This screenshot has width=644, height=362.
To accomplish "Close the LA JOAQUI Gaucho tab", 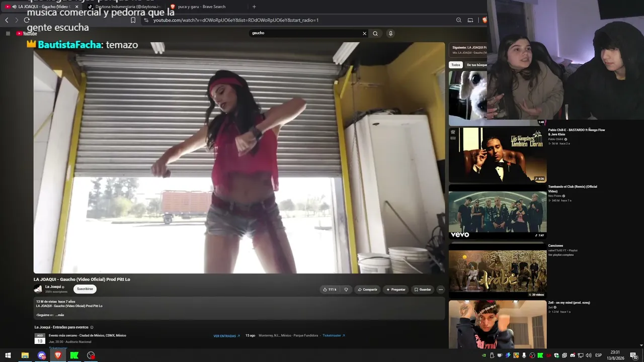I will click(77, 7).
